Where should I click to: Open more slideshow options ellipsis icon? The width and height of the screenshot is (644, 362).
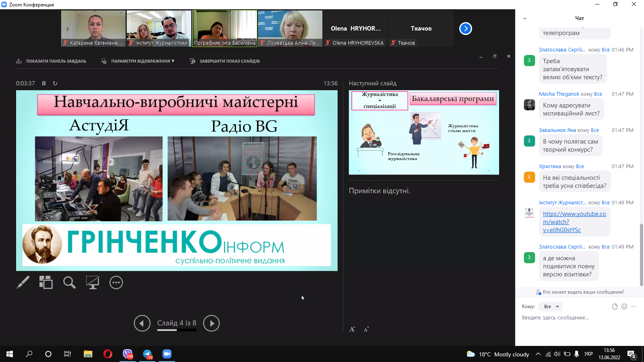tap(116, 282)
